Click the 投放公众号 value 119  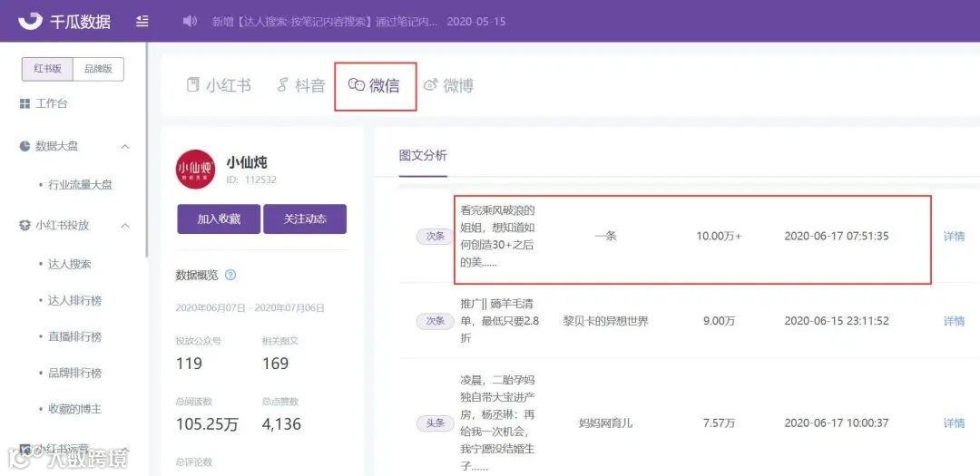tap(189, 364)
